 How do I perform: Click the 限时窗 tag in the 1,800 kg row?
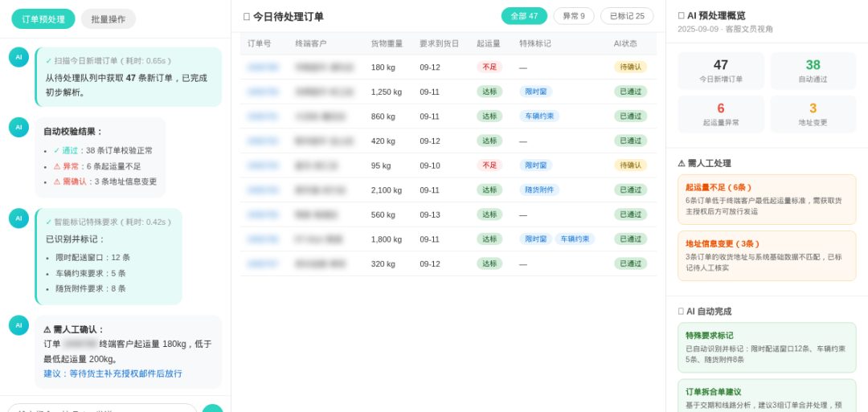(536, 239)
